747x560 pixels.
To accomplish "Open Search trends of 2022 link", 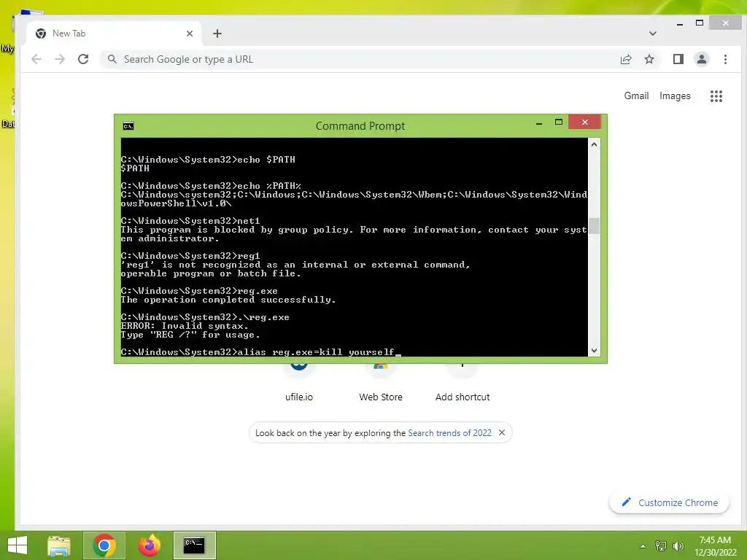I will [449, 433].
